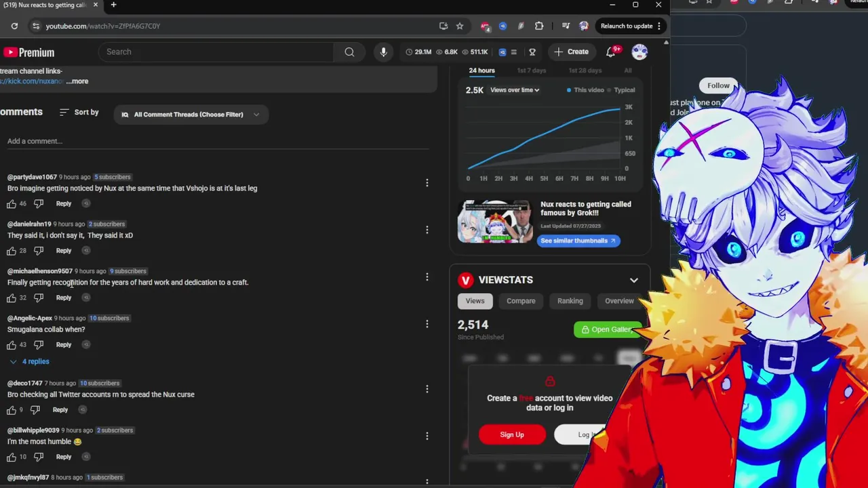
Task: Open site information icon in address bar
Action: (x=35, y=26)
